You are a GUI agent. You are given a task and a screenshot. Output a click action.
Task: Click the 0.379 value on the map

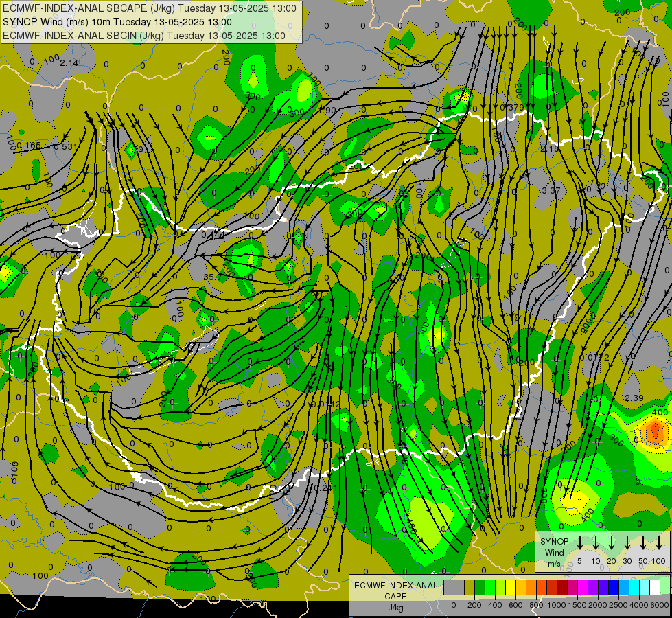(x=512, y=107)
